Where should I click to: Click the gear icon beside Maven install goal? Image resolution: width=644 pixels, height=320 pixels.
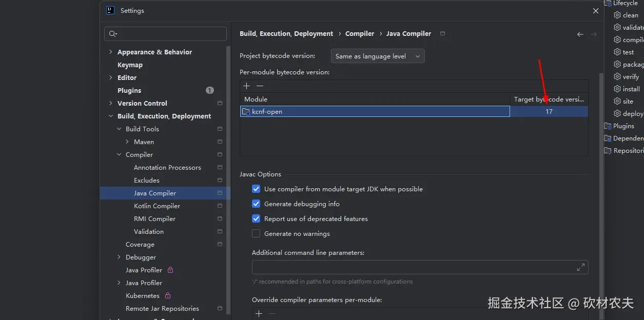tap(617, 89)
